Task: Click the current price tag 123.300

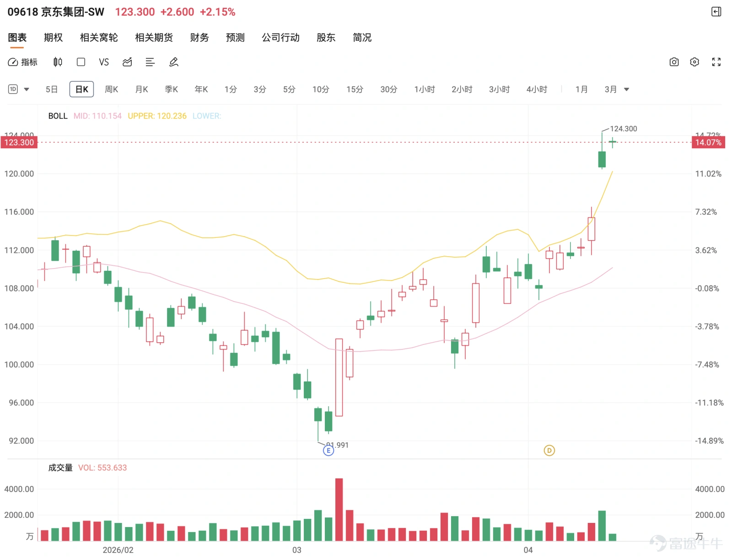Action: click(19, 142)
